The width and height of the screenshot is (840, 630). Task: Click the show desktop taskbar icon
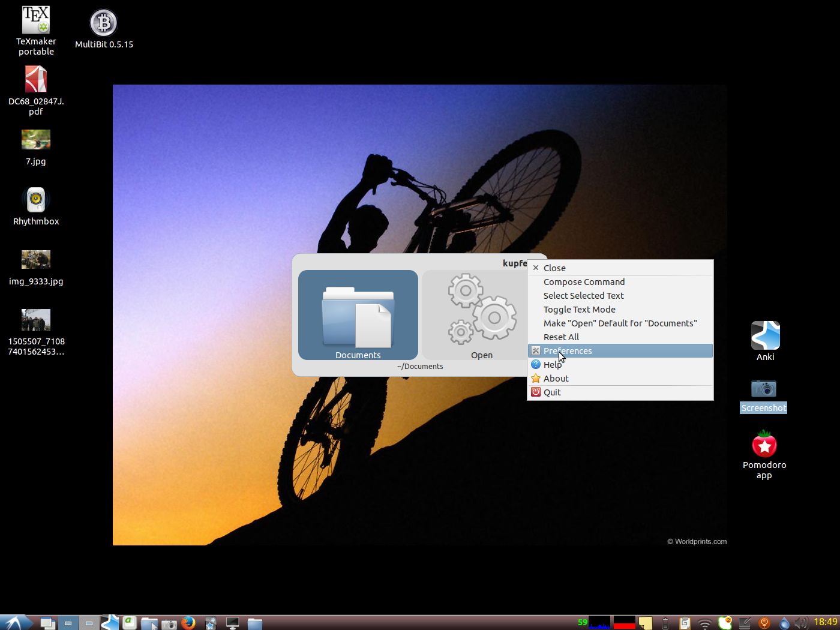coord(47,623)
